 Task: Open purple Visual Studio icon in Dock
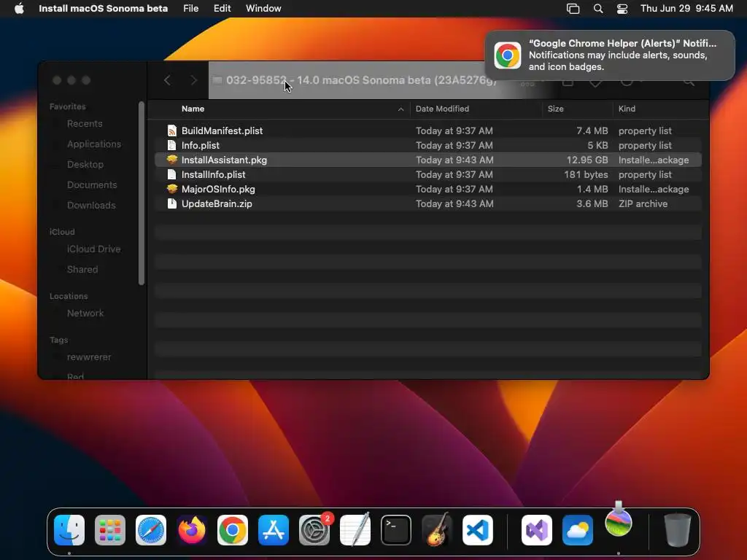pyautogui.click(x=537, y=529)
